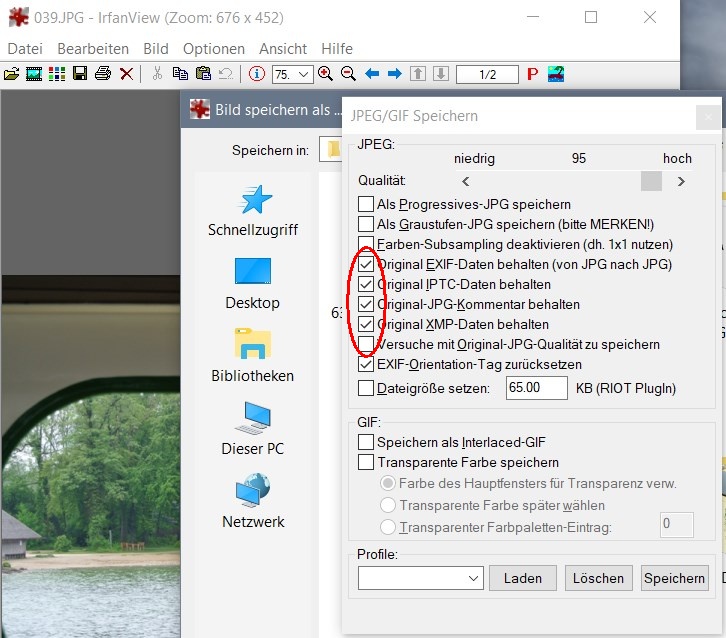
Task: Click the Open file folder toolbar icon
Action: pos(12,74)
